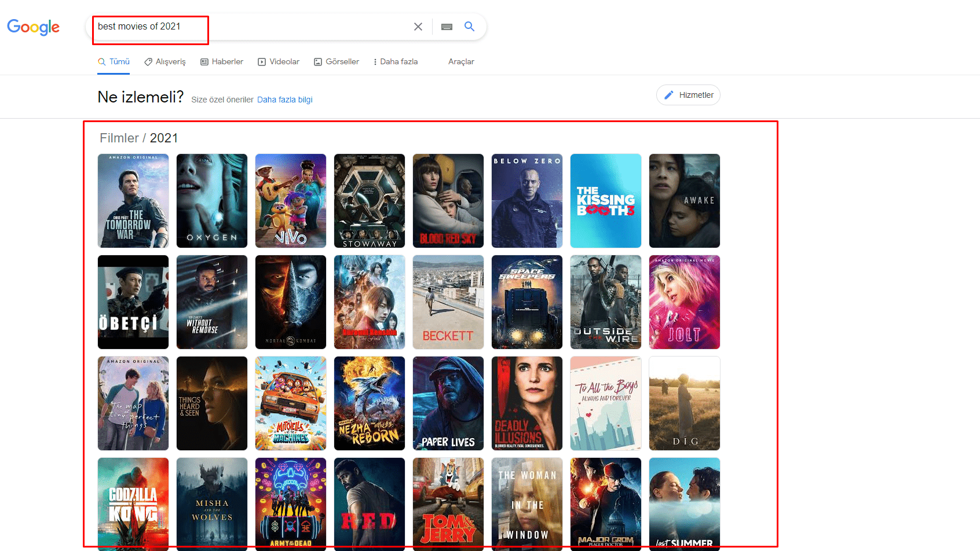The width and height of the screenshot is (980, 551).
Task: Open the Mortal Kombat poster
Action: [291, 302]
